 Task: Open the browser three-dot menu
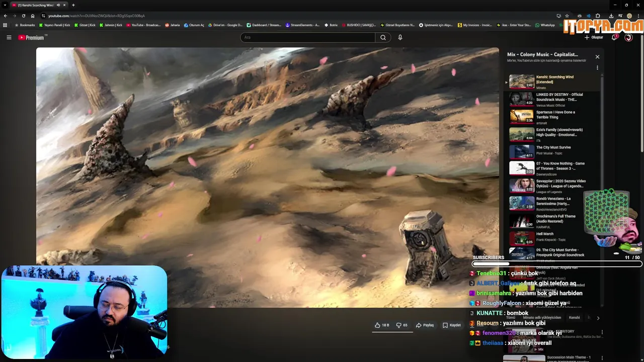tap(638, 16)
